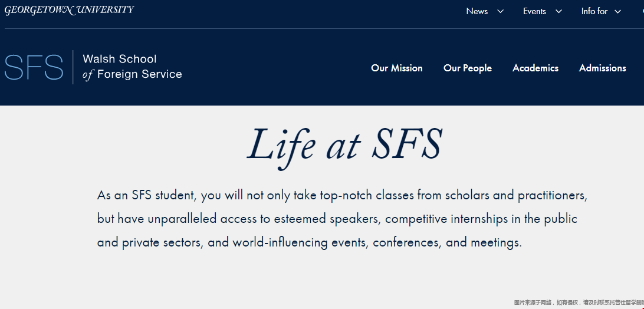Open the Events top menu link
This screenshot has width=644, height=309.
[534, 12]
